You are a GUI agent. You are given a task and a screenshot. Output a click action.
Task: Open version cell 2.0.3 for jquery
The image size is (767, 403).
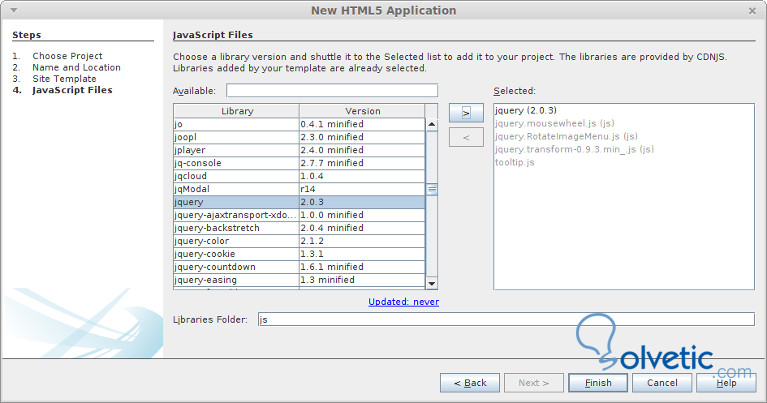point(362,202)
